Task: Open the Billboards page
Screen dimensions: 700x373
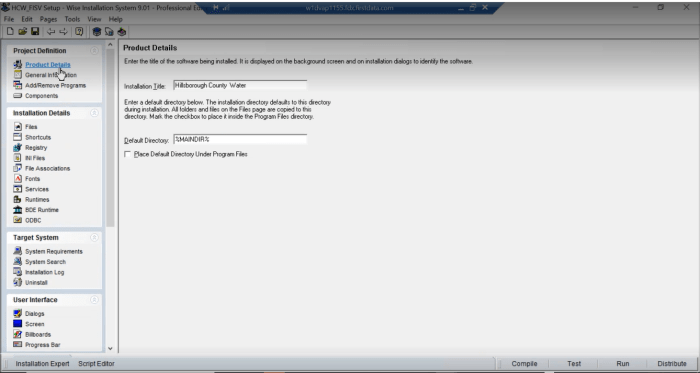Action: 38,334
